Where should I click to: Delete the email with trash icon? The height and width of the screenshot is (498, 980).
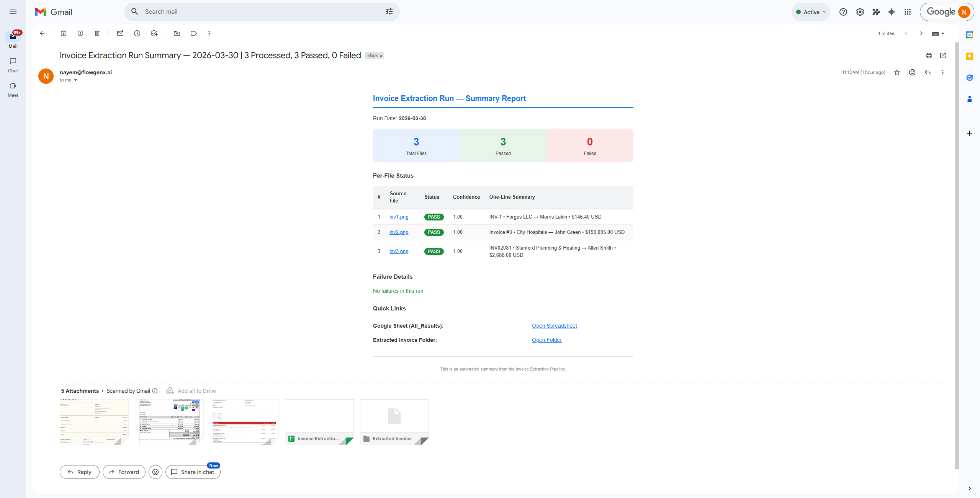(x=97, y=33)
